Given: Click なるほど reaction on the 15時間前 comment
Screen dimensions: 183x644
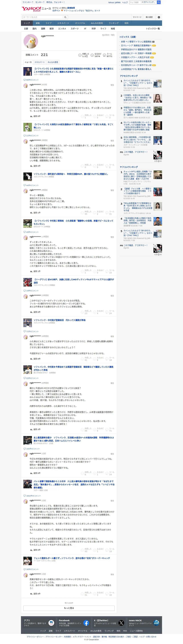Looking at the screenshot, I should click(x=98, y=312).
